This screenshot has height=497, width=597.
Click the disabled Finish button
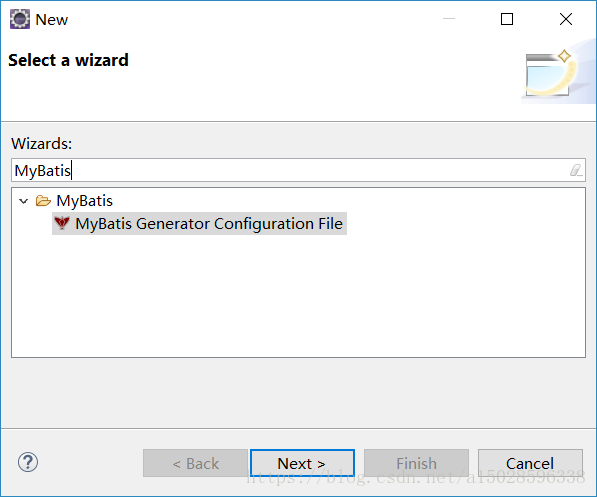[416, 463]
